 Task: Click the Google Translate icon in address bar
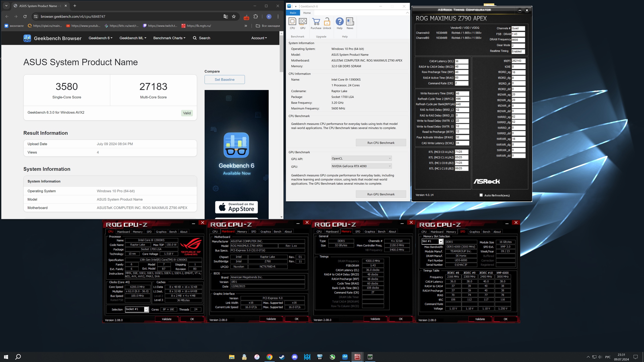pyautogui.click(x=226, y=17)
